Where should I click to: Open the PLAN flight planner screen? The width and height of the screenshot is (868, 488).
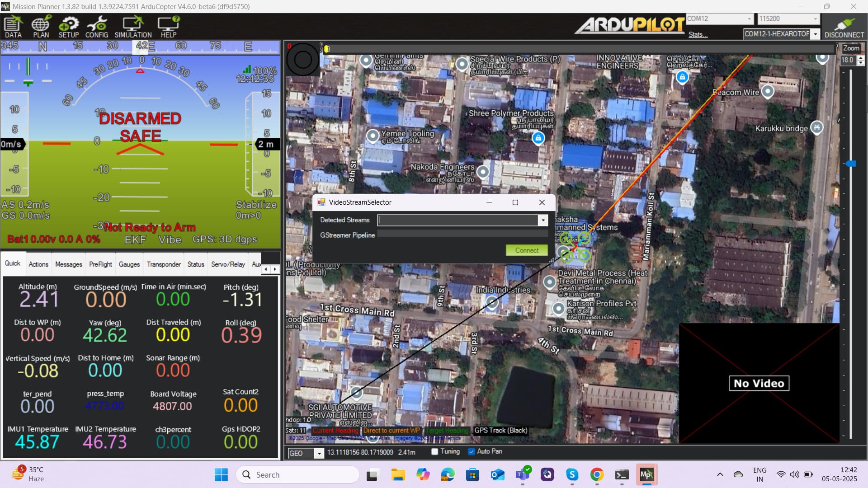pos(41,27)
